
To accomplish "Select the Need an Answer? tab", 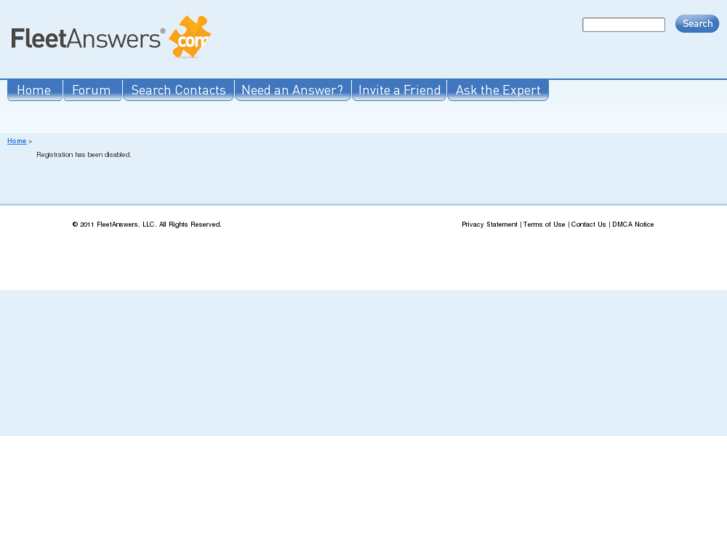I will (293, 90).
